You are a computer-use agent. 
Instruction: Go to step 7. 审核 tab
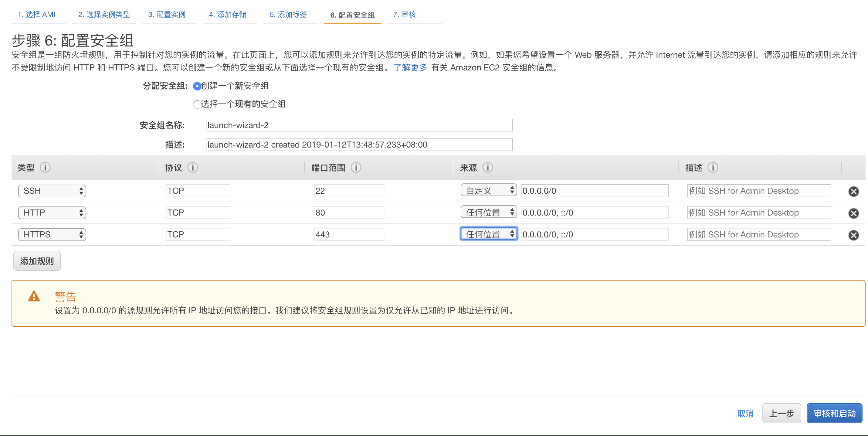(404, 15)
